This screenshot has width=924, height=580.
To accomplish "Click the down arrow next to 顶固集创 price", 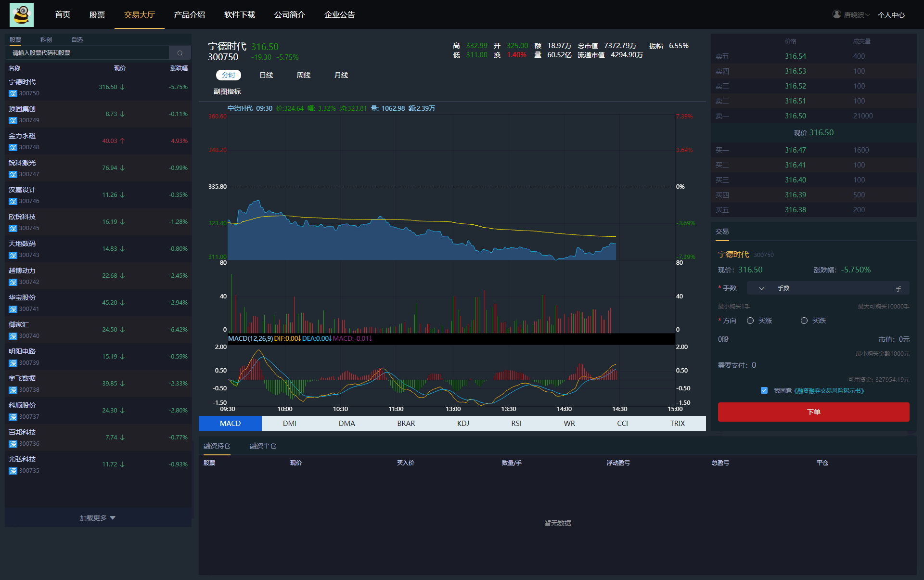I will 122,114.
